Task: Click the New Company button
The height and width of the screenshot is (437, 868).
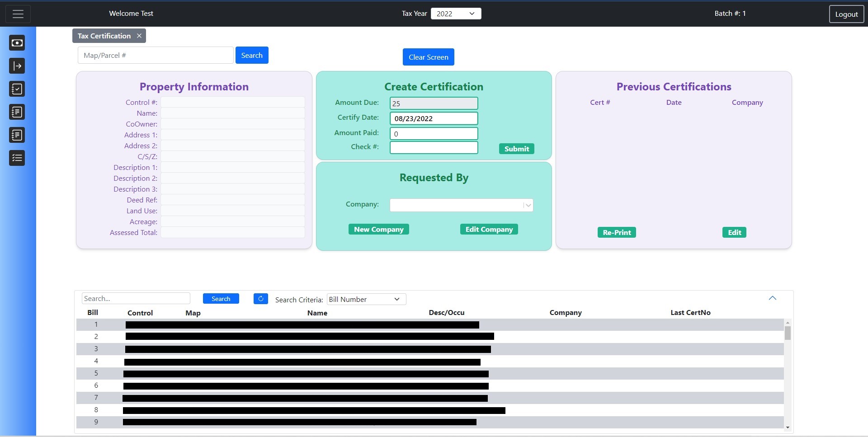Action: coord(379,229)
